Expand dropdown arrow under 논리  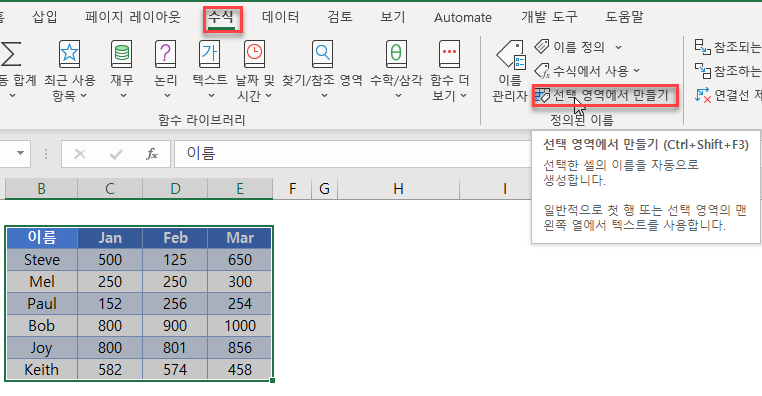click(x=167, y=96)
